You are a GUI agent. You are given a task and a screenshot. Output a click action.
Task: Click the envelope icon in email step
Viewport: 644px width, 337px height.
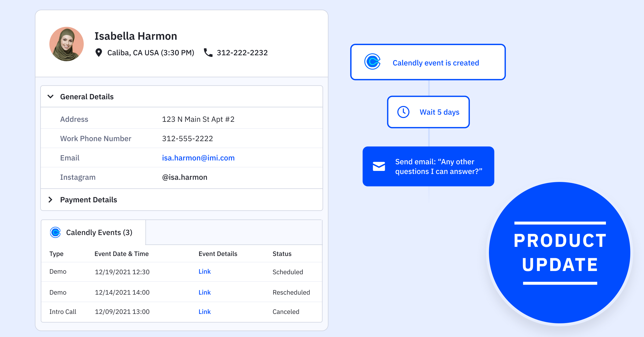click(379, 166)
